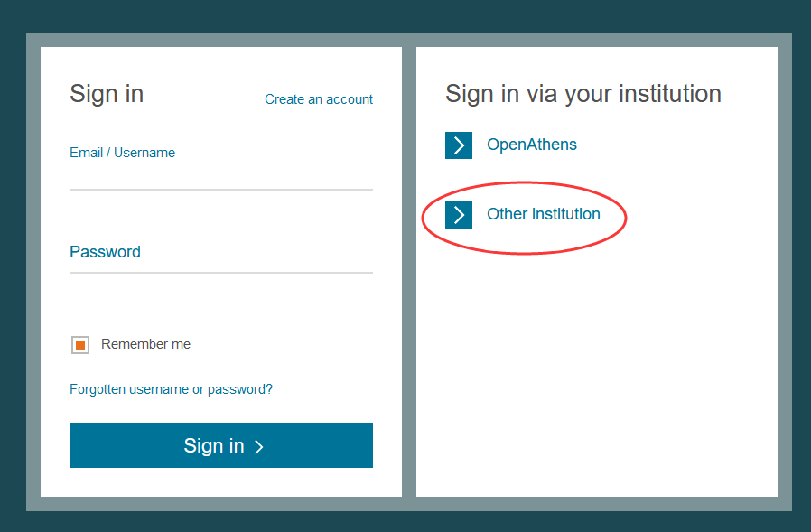This screenshot has height=532, width=811.
Task: Click the arrow icon beside Other institution
Action: click(459, 215)
